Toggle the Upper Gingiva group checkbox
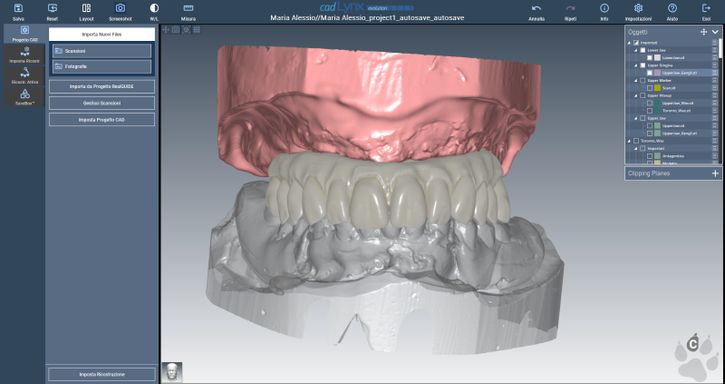 (x=643, y=65)
